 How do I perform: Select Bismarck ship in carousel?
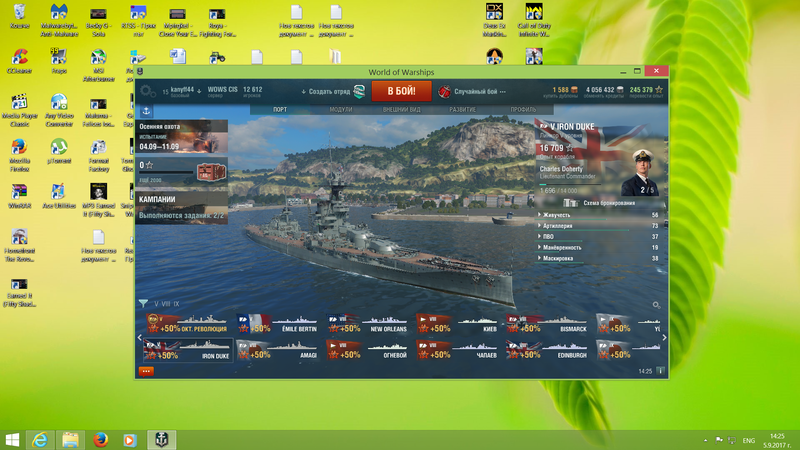(x=547, y=324)
